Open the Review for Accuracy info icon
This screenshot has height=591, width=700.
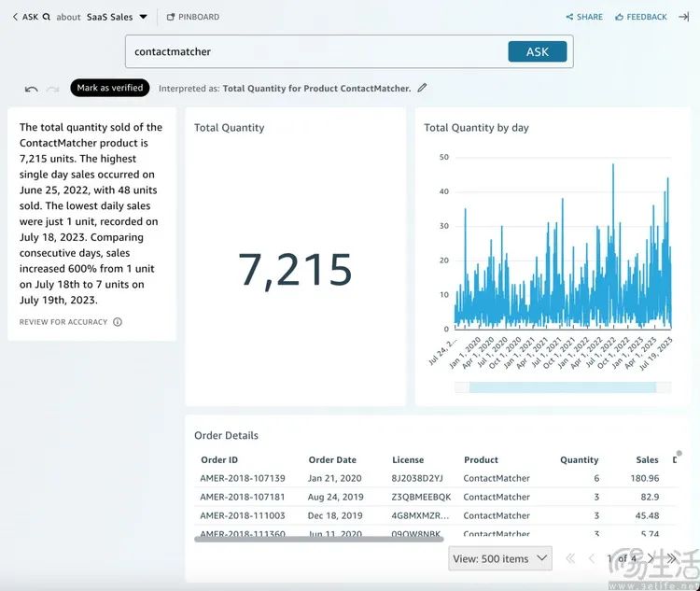118,322
